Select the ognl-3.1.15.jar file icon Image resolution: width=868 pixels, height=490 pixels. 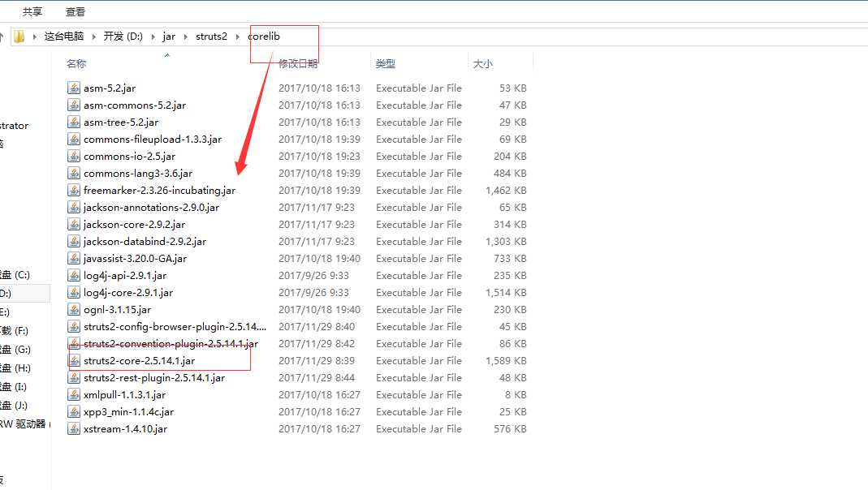tap(74, 309)
